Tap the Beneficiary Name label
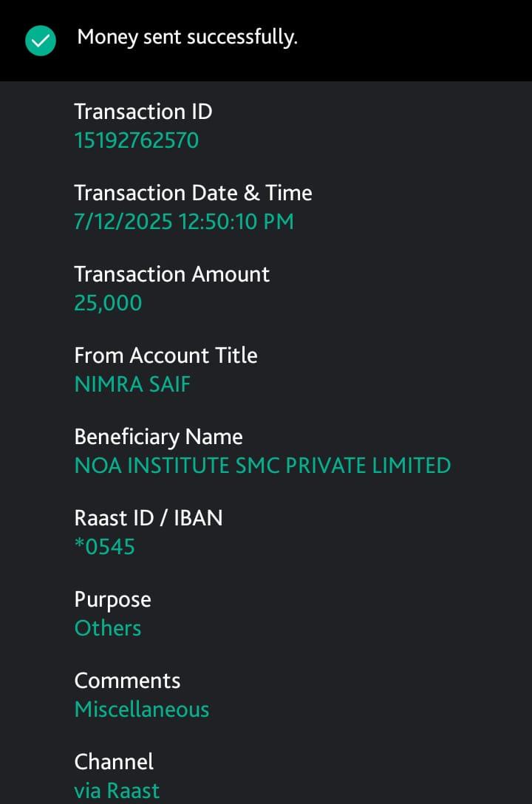The height and width of the screenshot is (804, 532). pyautogui.click(x=158, y=437)
